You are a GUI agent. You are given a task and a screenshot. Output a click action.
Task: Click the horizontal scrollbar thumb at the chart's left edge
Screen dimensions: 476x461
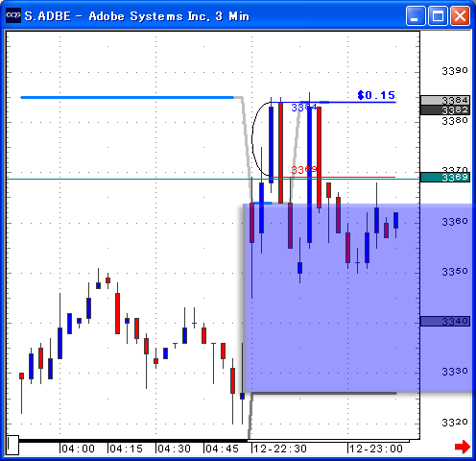tap(12, 445)
